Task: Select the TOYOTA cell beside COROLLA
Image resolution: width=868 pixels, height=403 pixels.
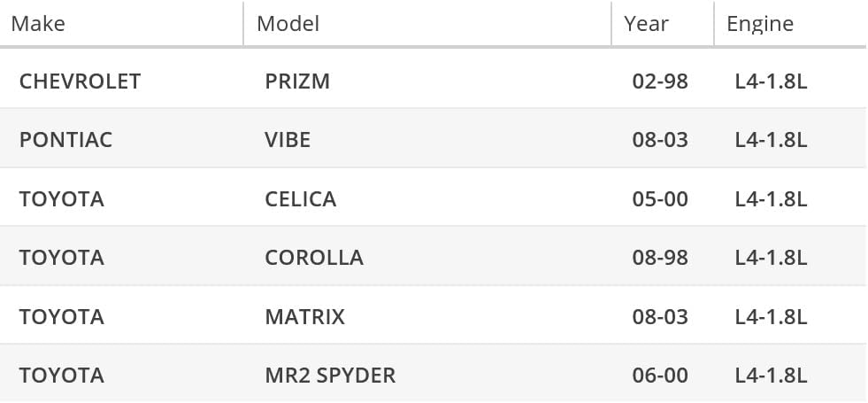Action: [62, 258]
